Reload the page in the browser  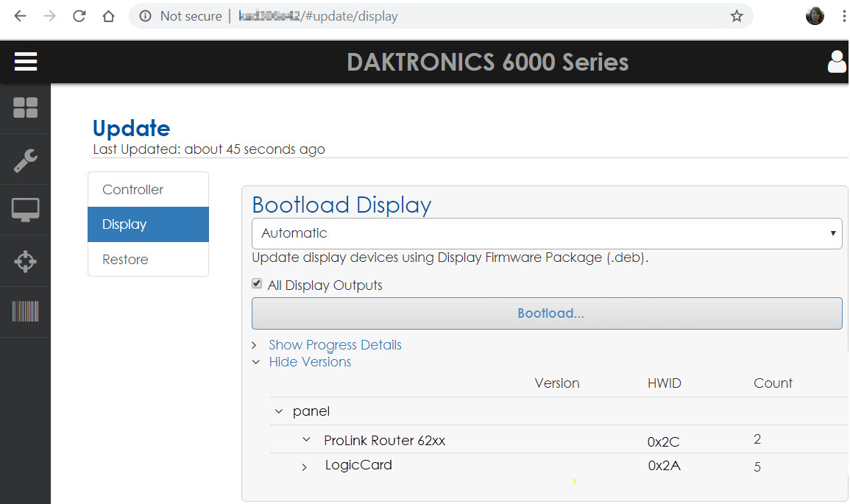[79, 16]
